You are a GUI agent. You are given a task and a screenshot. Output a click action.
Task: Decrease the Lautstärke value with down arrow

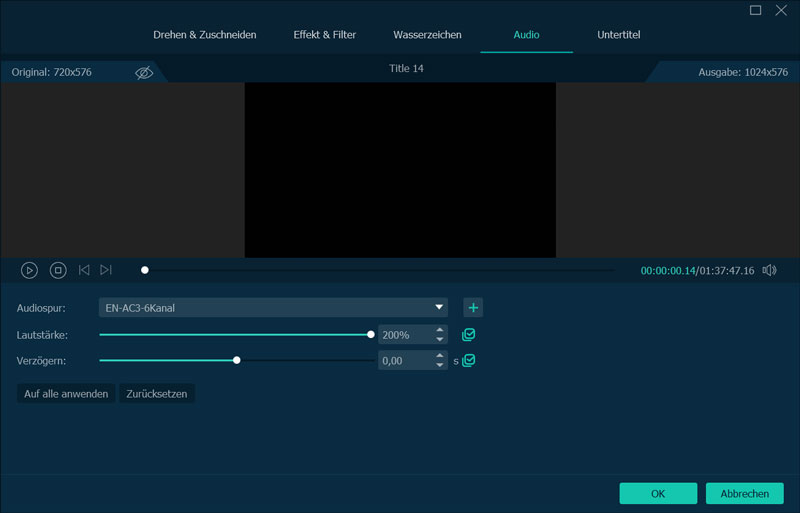(440, 339)
